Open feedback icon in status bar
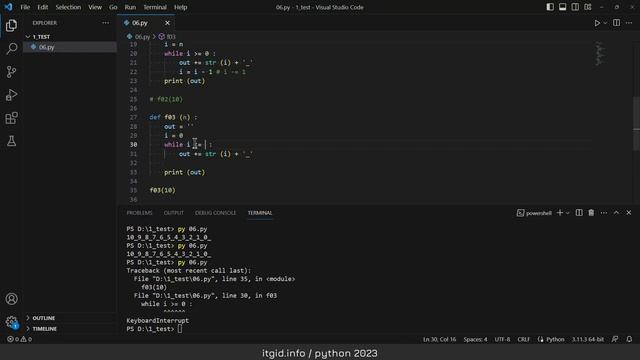The height and width of the screenshot is (360, 640). [x=615, y=339]
